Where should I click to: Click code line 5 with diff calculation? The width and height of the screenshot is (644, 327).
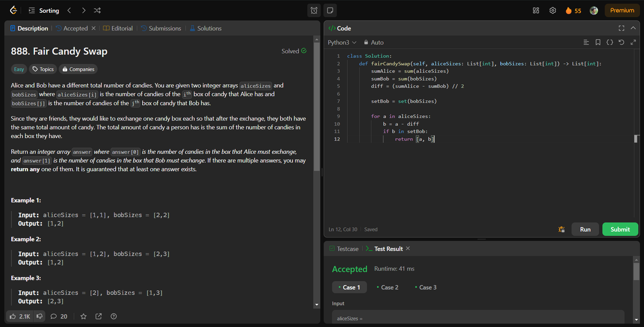tap(418, 86)
